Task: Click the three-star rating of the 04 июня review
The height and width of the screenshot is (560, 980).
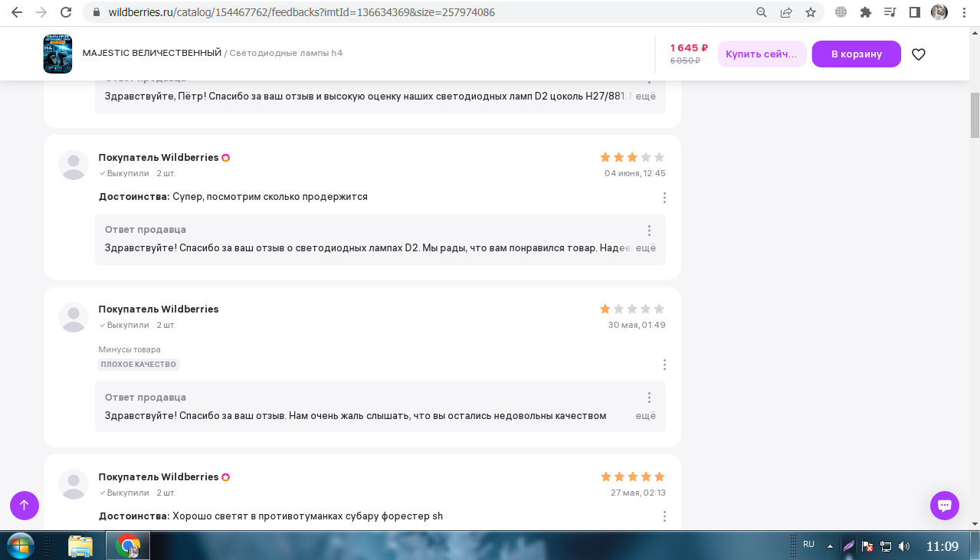Action: click(x=632, y=157)
